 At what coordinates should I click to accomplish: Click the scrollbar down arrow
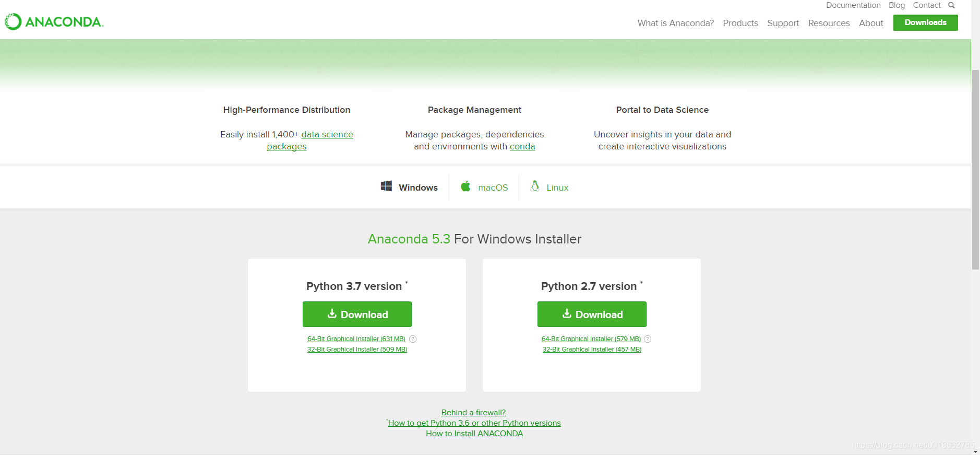(975, 451)
